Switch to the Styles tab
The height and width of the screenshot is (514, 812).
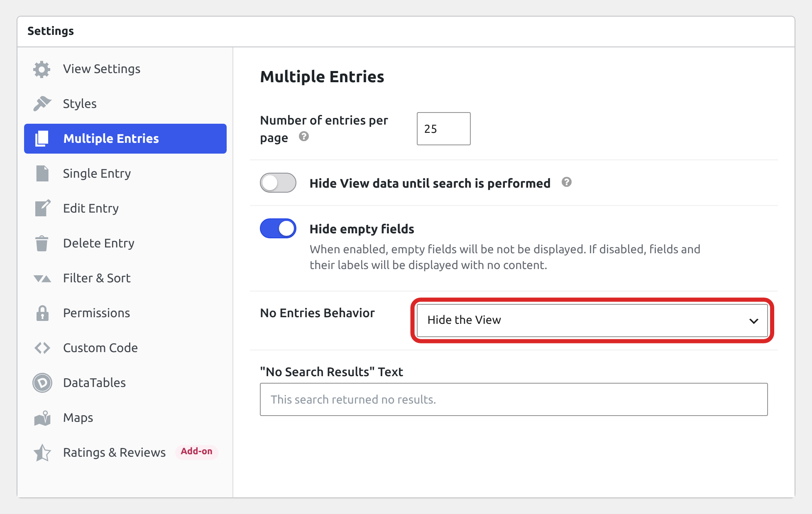pyautogui.click(x=125, y=104)
